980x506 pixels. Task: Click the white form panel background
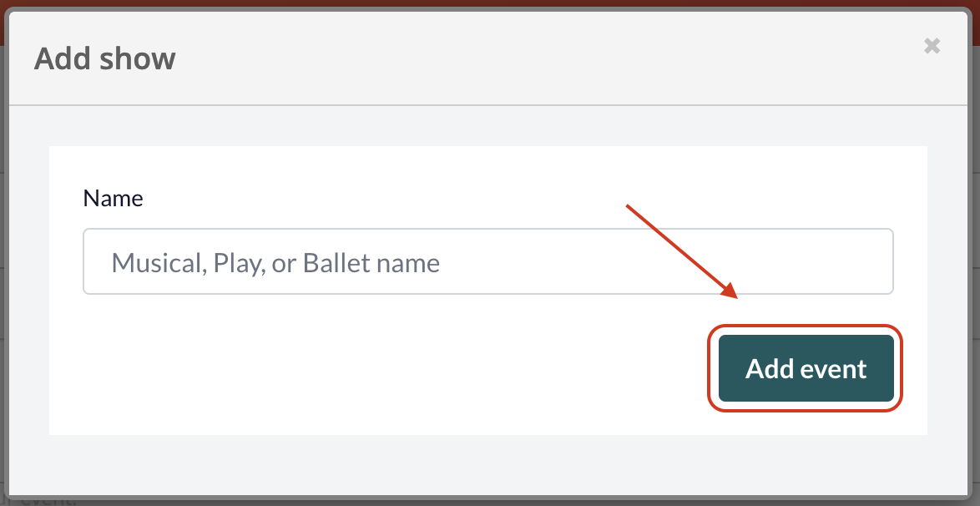coord(375,375)
